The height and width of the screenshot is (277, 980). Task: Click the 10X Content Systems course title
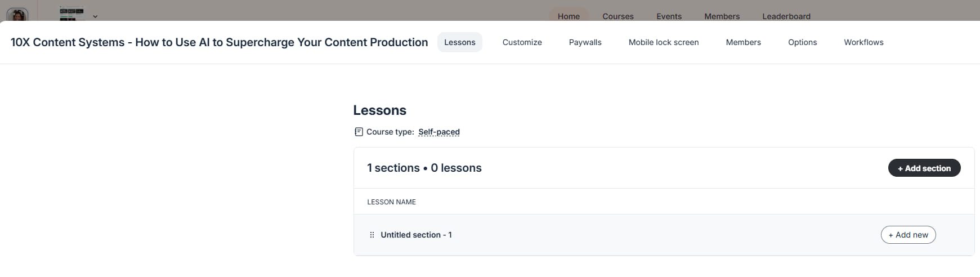219,42
